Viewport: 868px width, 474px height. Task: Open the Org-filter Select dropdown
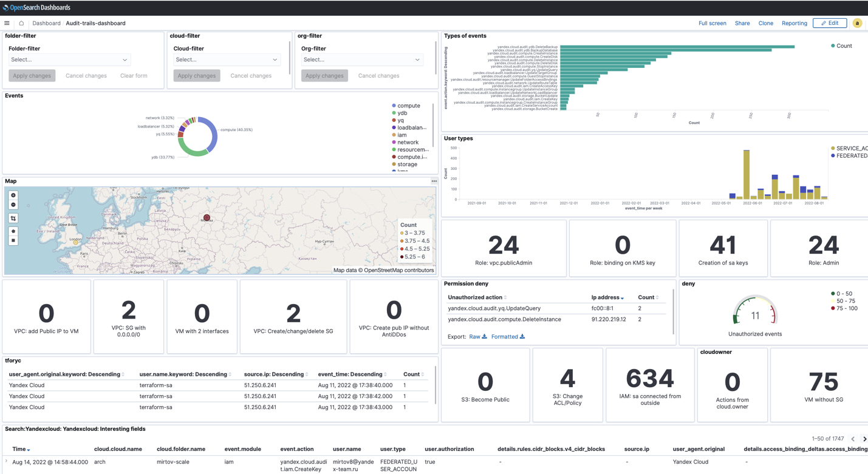click(x=361, y=59)
